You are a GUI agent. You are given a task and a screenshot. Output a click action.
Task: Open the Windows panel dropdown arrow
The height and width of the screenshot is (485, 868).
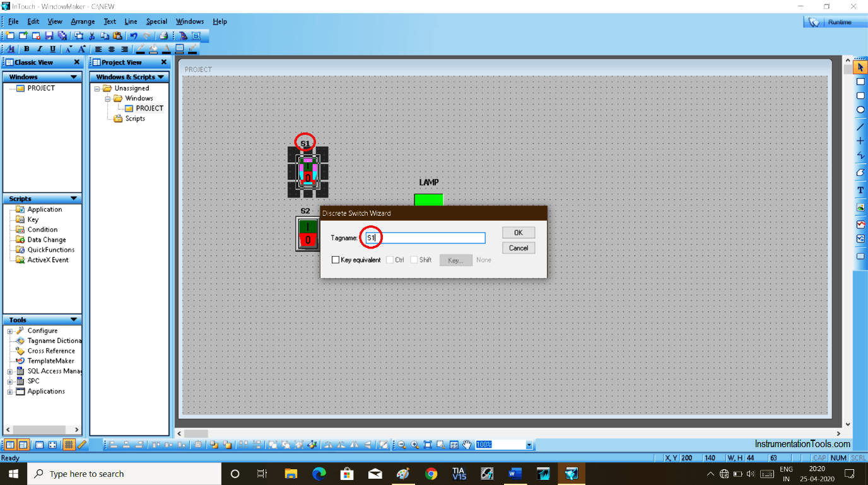(x=74, y=77)
